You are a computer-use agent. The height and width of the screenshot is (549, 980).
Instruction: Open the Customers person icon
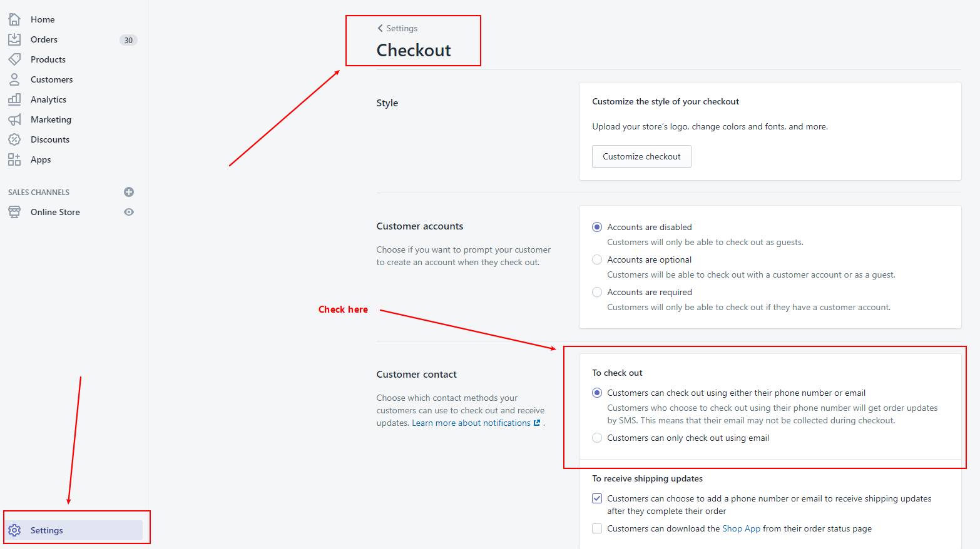[14, 79]
